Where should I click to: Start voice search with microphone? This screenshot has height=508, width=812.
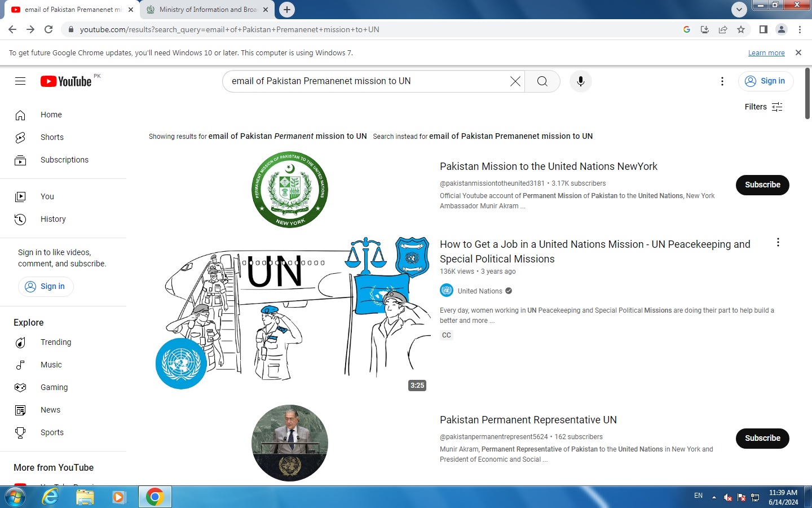point(581,81)
